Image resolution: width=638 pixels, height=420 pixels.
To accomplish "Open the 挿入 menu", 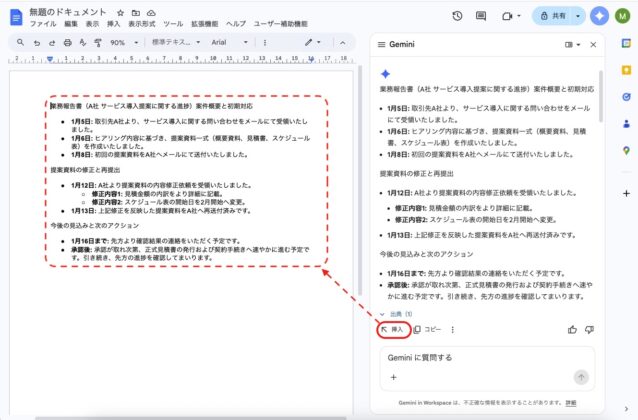I will click(114, 24).
